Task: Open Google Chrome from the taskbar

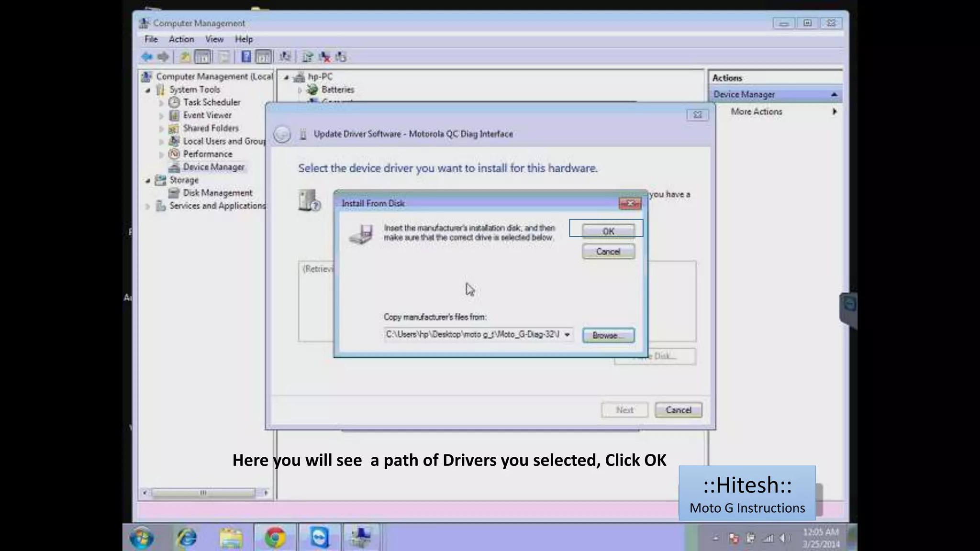Action: pyautogui.click(x=275, y=538)
